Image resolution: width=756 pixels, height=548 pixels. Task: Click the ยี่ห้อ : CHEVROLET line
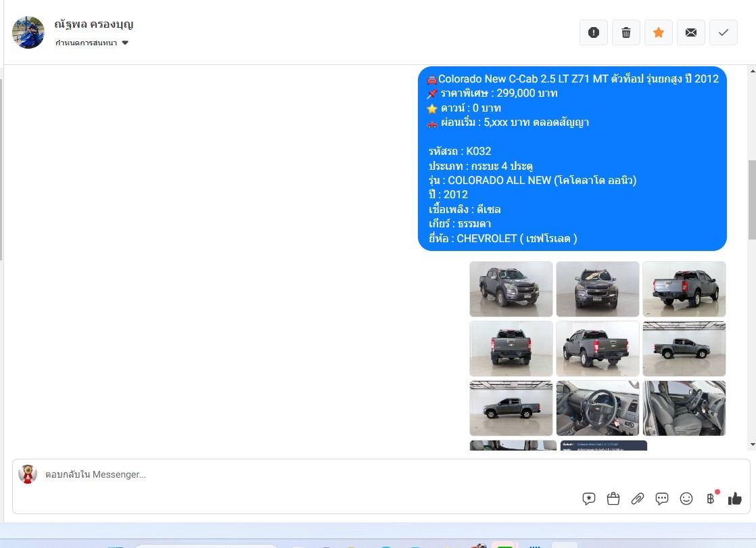click(503, 238)
